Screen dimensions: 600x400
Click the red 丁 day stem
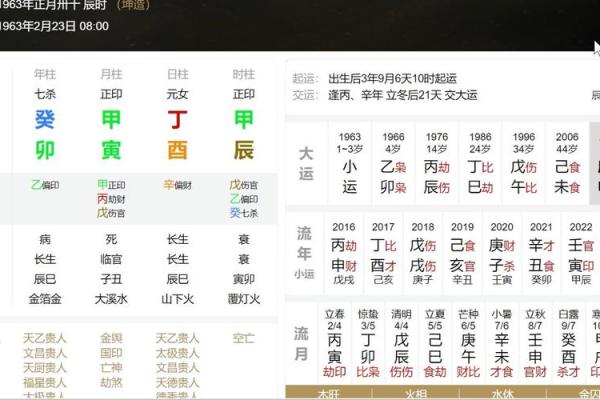click(x=178, y=120)
